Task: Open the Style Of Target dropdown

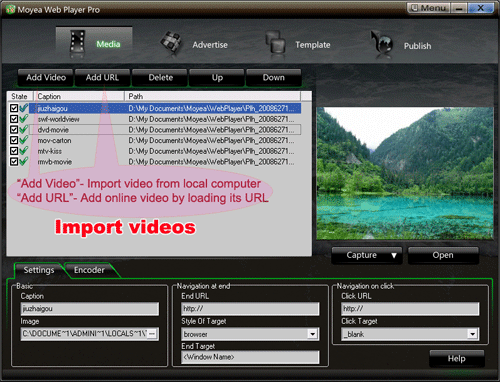Action: click(x=312, y=334)
